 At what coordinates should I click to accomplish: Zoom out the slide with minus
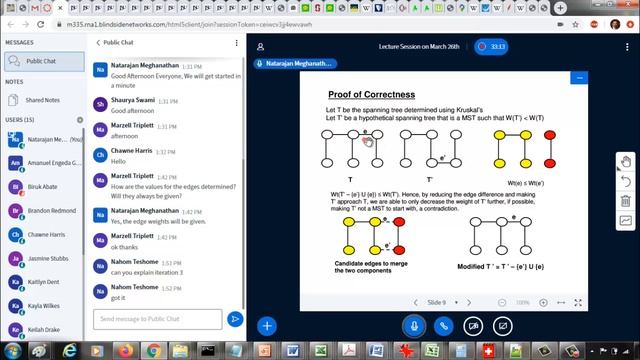[502, 302]
